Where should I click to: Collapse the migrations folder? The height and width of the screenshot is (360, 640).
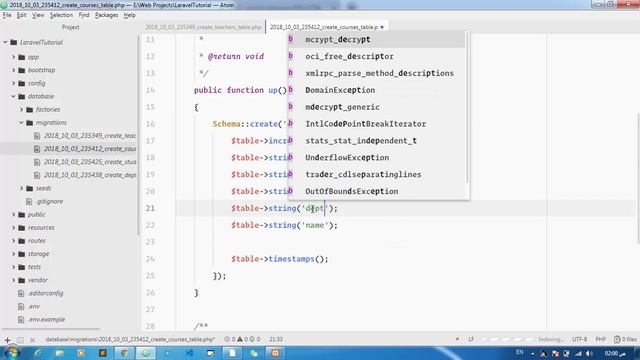coord(22,122)
